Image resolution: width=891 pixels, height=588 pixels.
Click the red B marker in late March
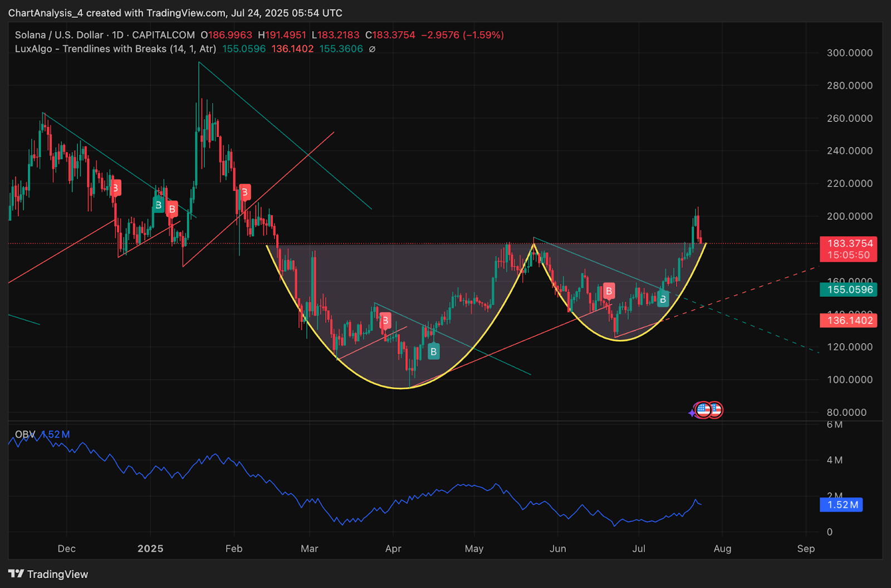click(x=385, y=321)
